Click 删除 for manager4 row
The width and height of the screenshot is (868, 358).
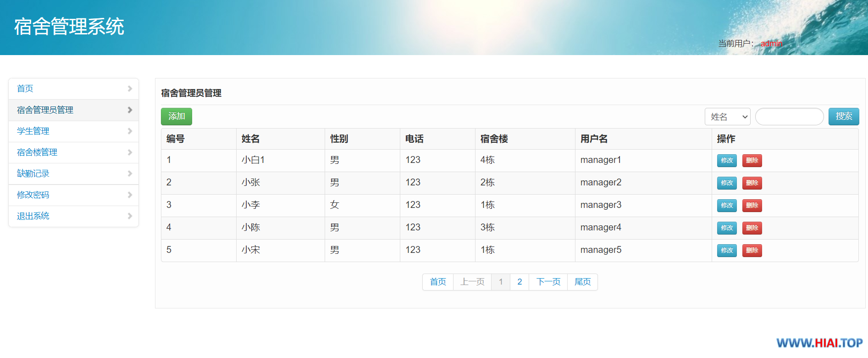coord(752,228)
